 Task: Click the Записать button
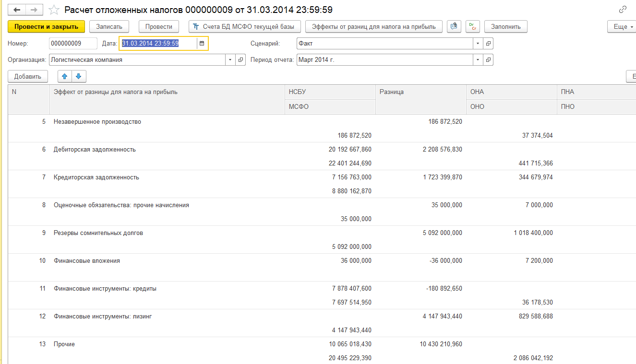click(109, 26)
